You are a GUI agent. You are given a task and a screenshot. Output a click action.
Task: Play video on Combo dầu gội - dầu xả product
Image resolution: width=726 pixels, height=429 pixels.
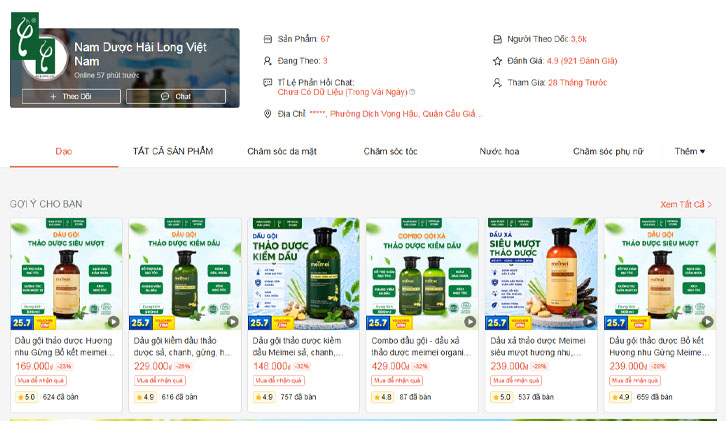(x=470, y=321)
